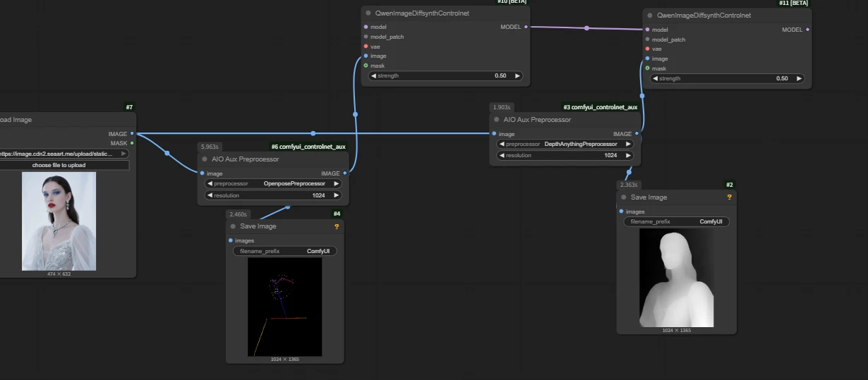Click the MODEL output socket on node #10

point(526,27)
